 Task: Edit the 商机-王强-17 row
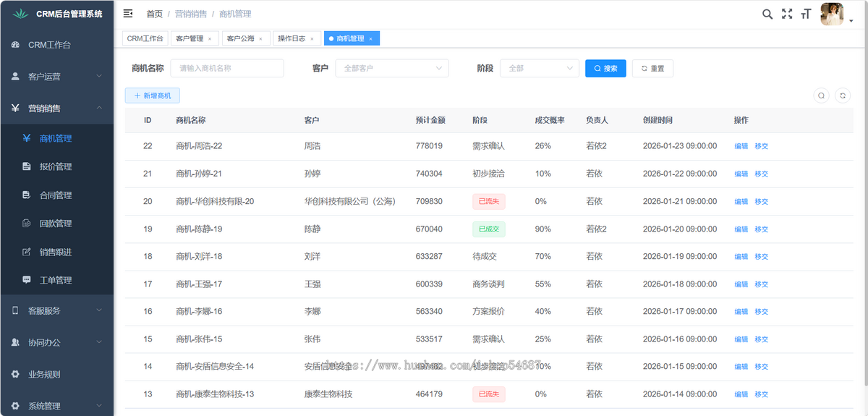tap(741, 284)
